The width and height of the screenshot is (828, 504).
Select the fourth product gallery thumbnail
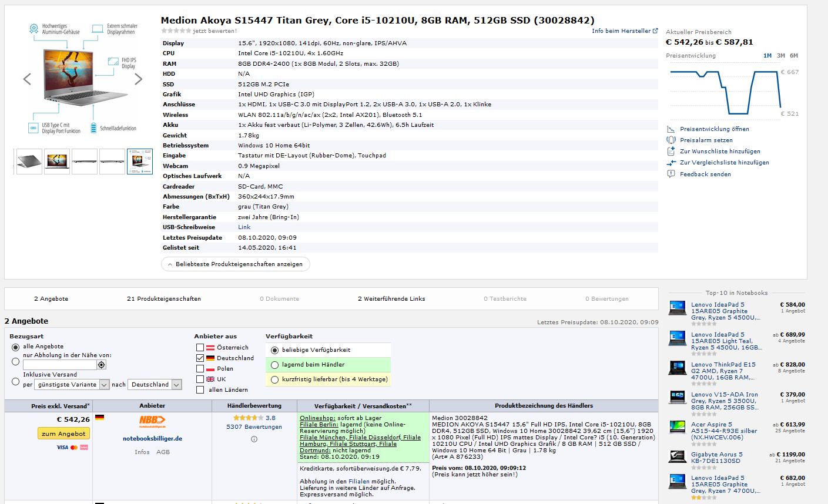[112, 162]
